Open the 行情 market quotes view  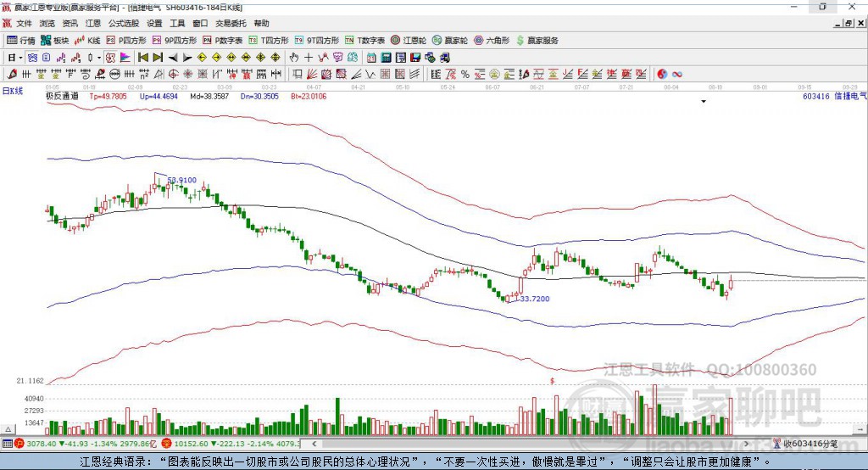point(21,41)
